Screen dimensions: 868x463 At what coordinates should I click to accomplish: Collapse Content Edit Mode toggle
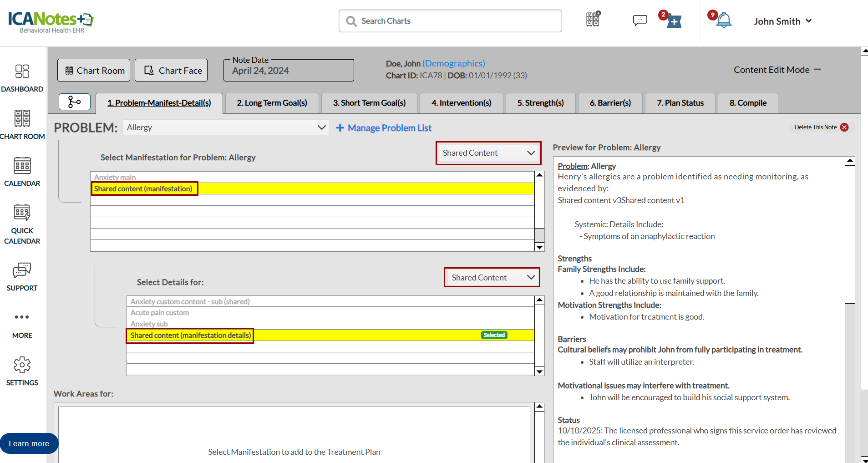tap(817, 70)
